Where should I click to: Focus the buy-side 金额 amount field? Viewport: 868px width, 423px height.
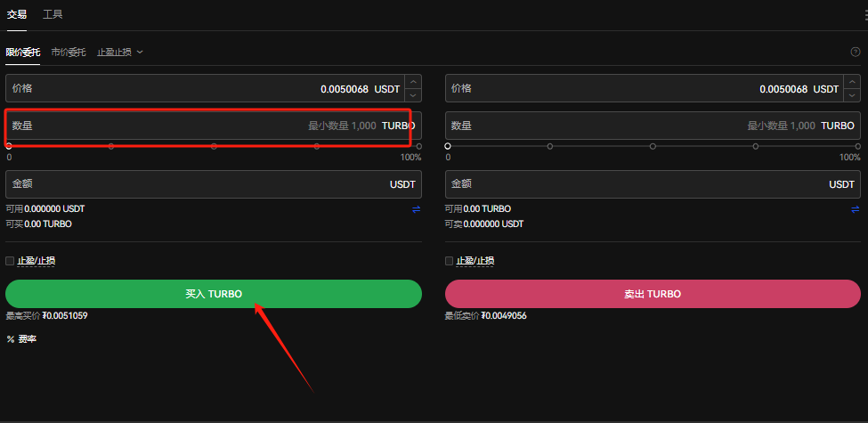[214, 184]
